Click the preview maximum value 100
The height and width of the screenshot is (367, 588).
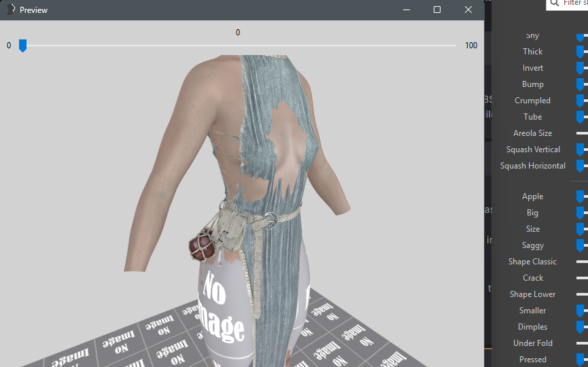point(471,46)
